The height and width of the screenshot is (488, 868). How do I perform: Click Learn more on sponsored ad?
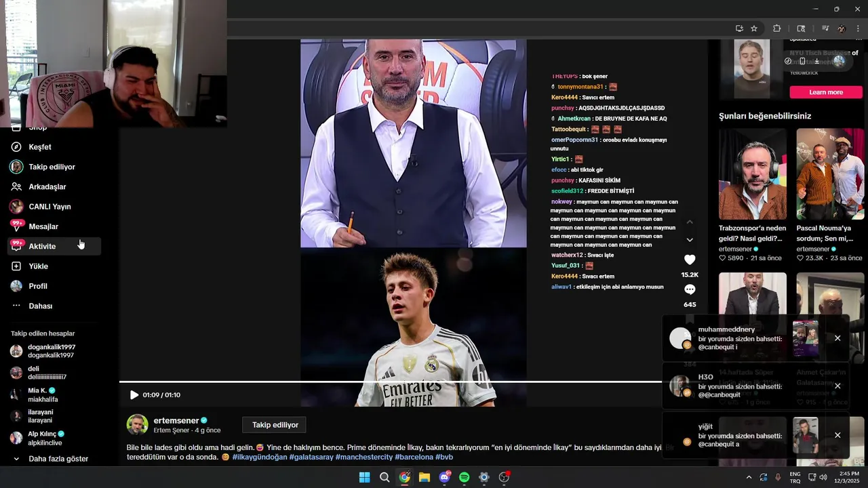(826, 92)
